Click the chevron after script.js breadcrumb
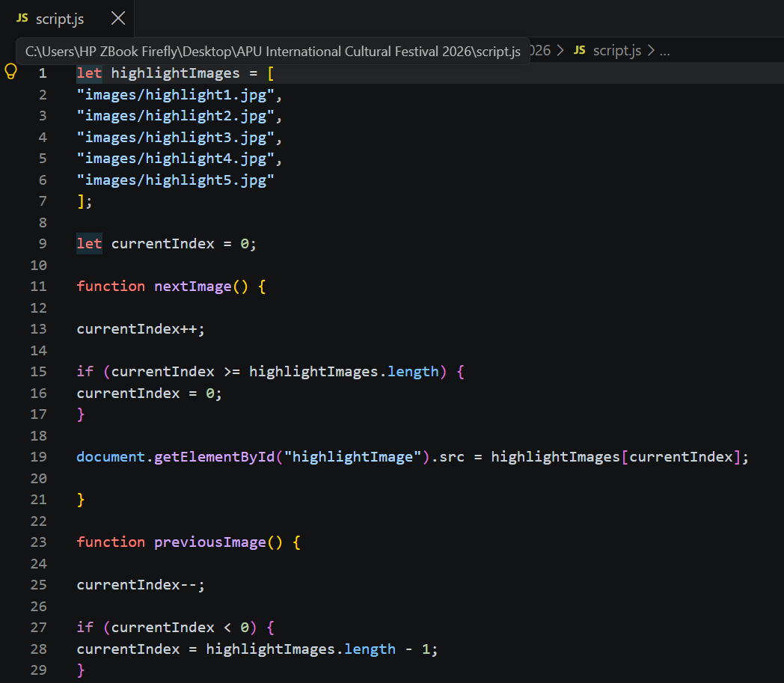Image resolution: width=784 pixels, height=683 pixels. tap(651, 51)
